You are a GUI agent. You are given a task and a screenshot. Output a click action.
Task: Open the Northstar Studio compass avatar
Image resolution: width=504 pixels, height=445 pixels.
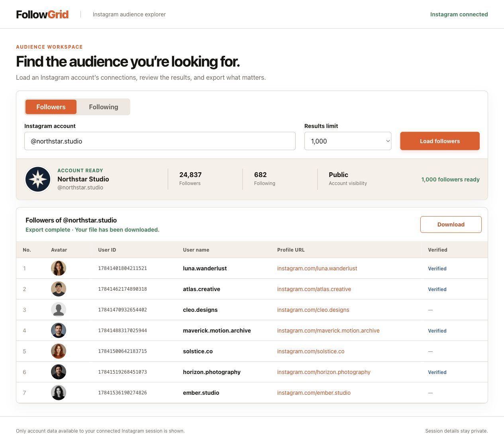tap(38, 179)
